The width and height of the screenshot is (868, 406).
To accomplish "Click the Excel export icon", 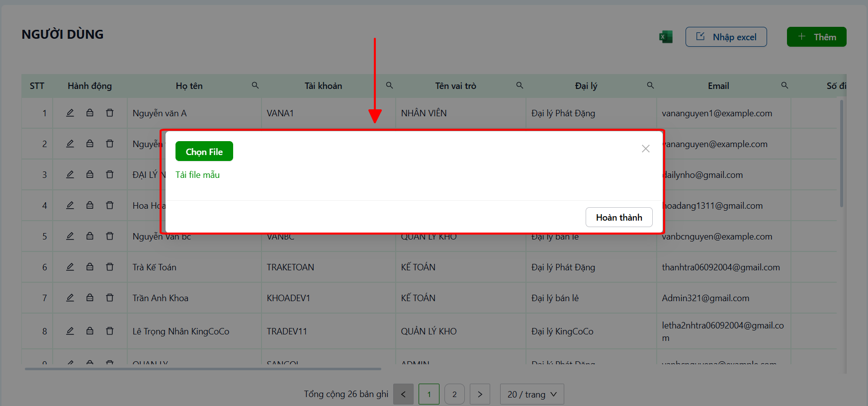I will [666, 37].
